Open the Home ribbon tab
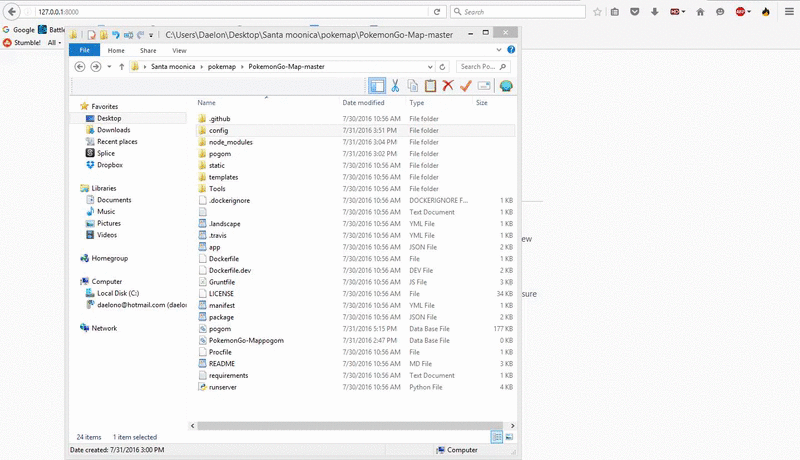Viewport: 800px width, 460px height. (x=116, y=50)
